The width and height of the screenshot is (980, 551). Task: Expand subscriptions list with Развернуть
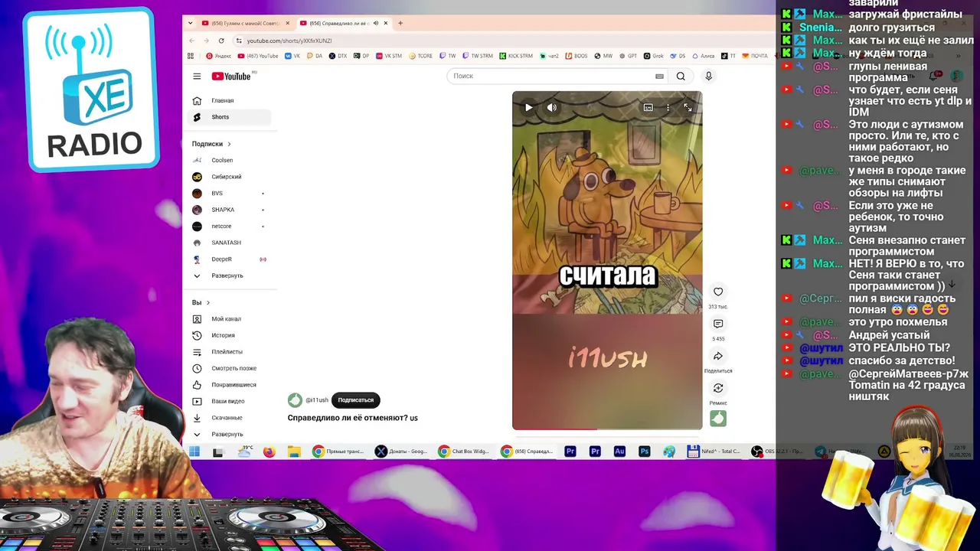230,275
